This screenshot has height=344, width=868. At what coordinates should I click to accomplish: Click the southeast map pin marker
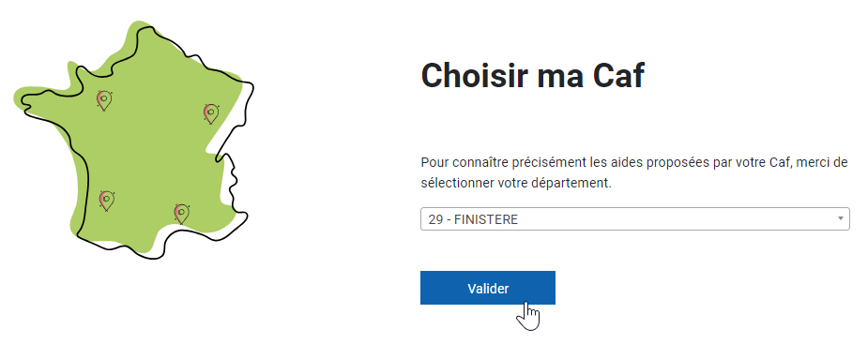coord(181,214)
